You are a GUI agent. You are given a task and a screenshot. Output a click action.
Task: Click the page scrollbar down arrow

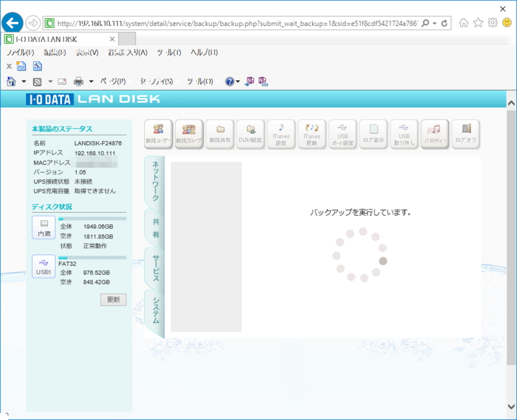point(511,406)
